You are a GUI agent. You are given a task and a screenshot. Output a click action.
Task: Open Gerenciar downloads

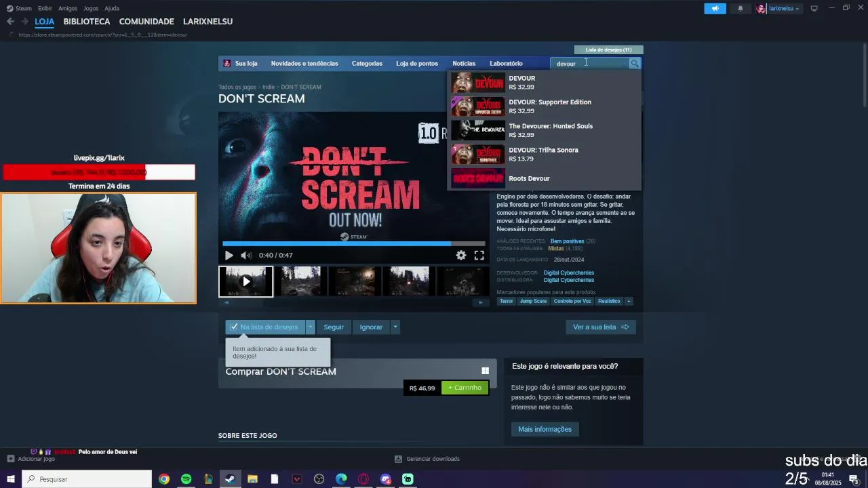427,459
